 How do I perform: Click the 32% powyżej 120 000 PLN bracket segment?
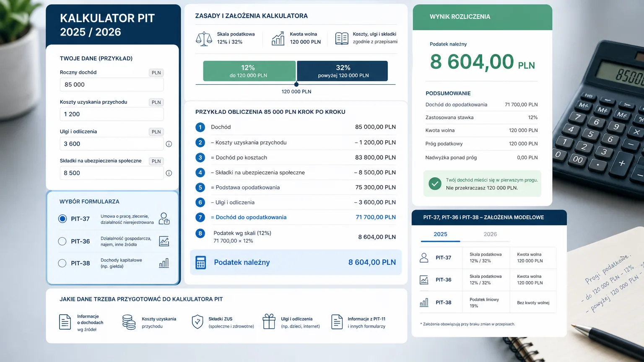click(x=343, y=71)
